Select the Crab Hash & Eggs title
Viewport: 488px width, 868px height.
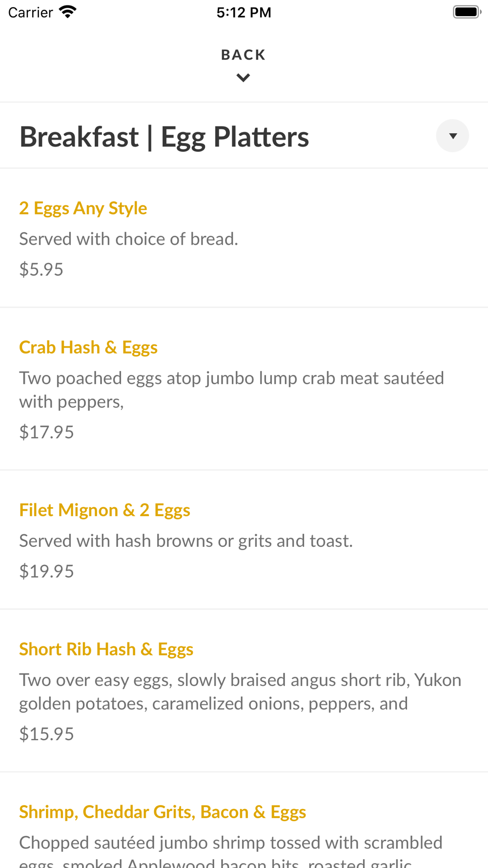click(x=88, y=347)
